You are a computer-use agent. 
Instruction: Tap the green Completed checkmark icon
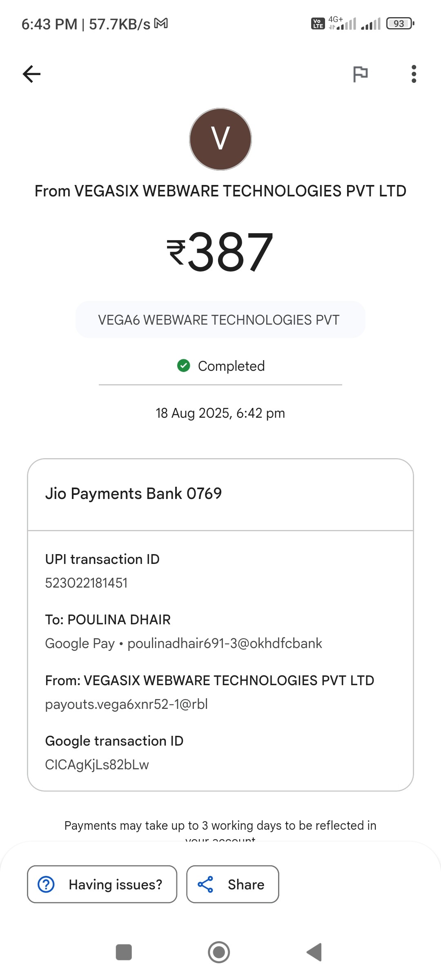[184, 365]
